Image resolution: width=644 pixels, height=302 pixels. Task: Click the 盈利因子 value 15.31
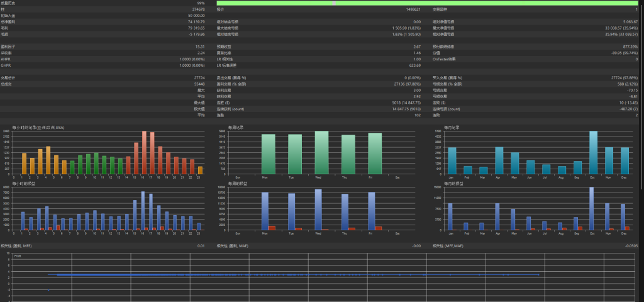(x=200, y=47)
